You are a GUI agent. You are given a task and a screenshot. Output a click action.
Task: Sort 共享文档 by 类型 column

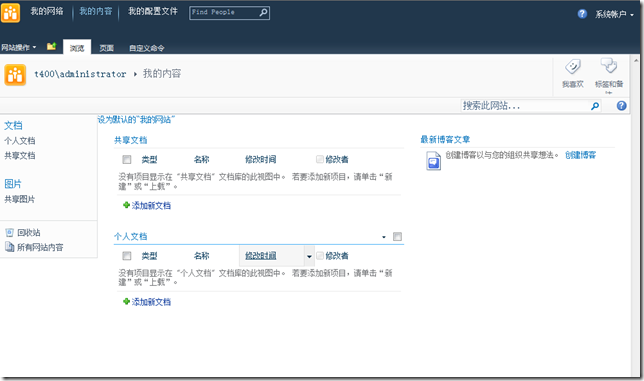[149, 159]
